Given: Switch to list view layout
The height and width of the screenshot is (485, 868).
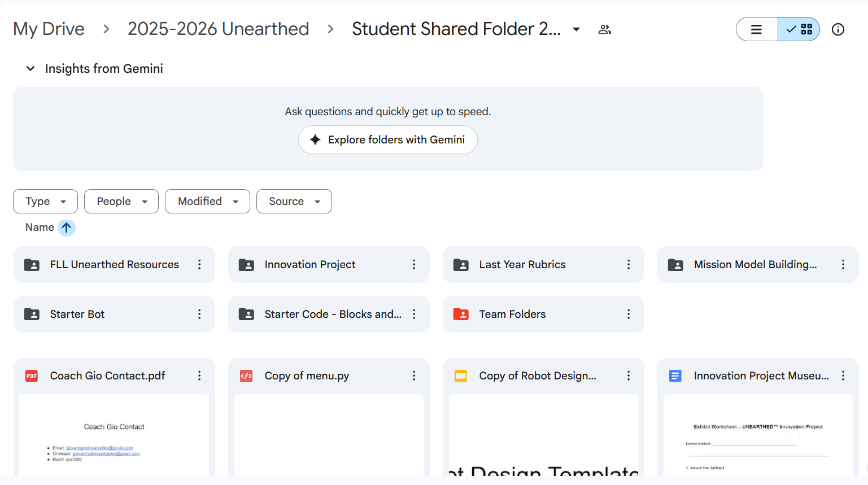Looking at the screenshot, I should click(756, 29).
